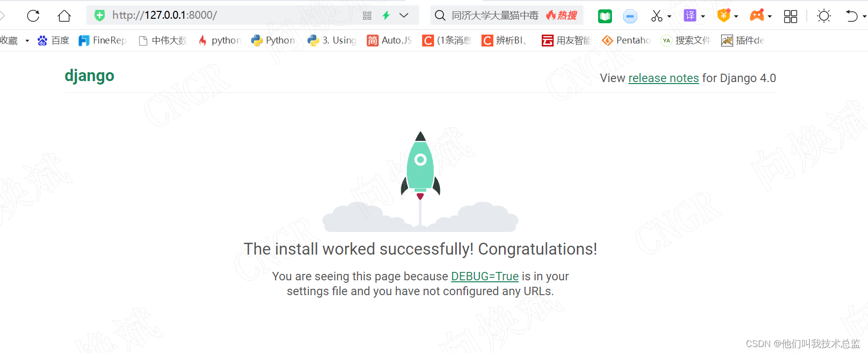The width and height of the screenshot is (868, 353).
Task: Open the Auto.JS bookmark
Action: 390,41
